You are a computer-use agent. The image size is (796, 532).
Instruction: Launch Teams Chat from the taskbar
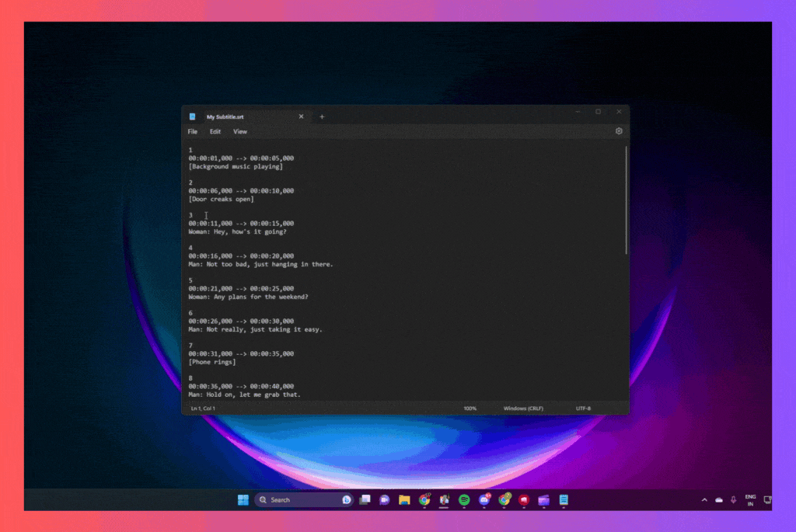385,500
